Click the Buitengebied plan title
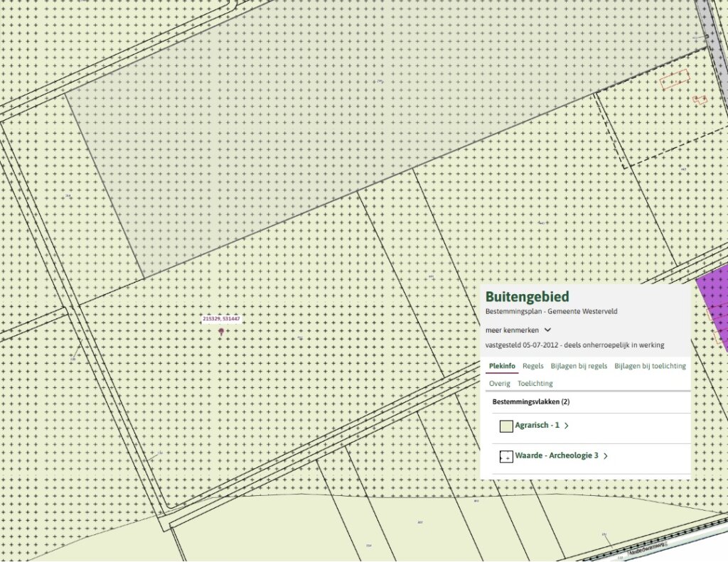 (x=528, y=297)
